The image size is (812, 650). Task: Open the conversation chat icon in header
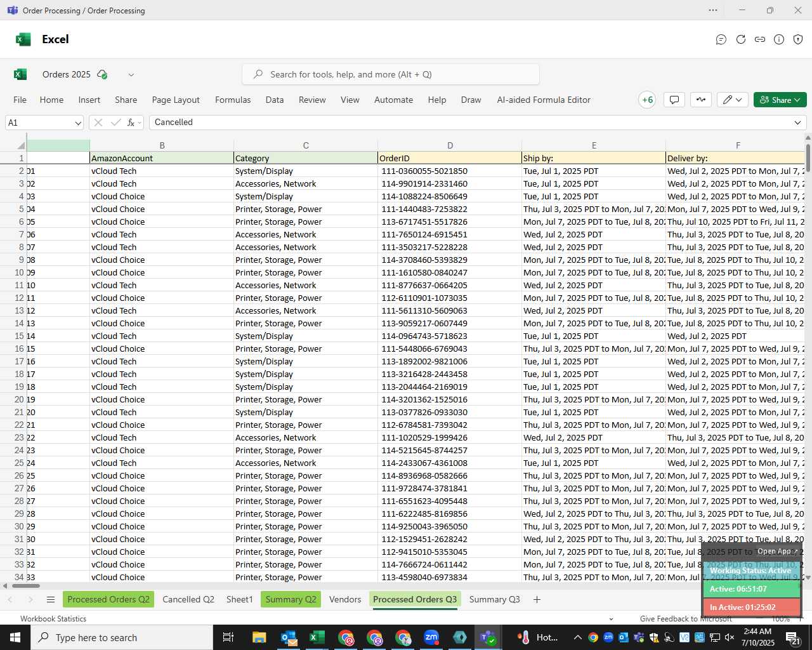(x=721, y=39)
